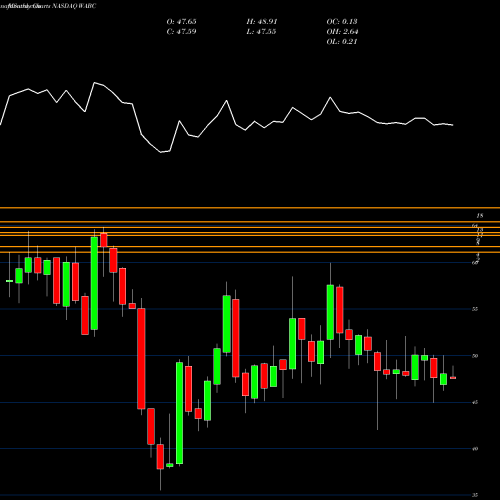The width and height of the screenshot is (500, 500).
Task: Click the OC: 0.13 reading
Action: pyautogui.click(x=342, y=22)
